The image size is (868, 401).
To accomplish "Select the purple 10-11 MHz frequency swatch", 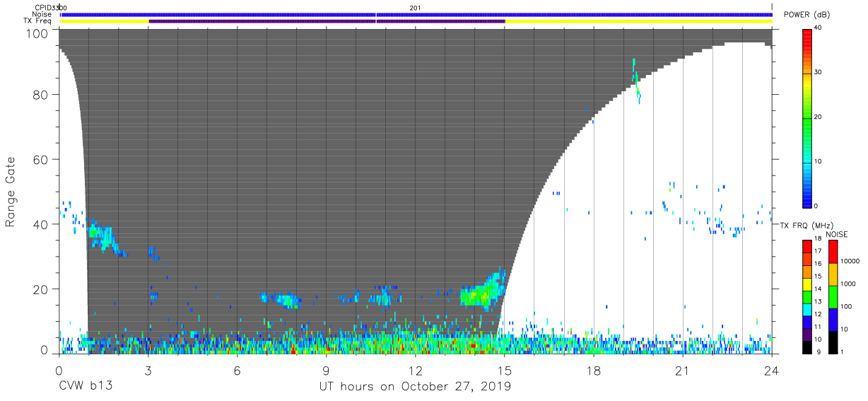I will tap(807, 334).
